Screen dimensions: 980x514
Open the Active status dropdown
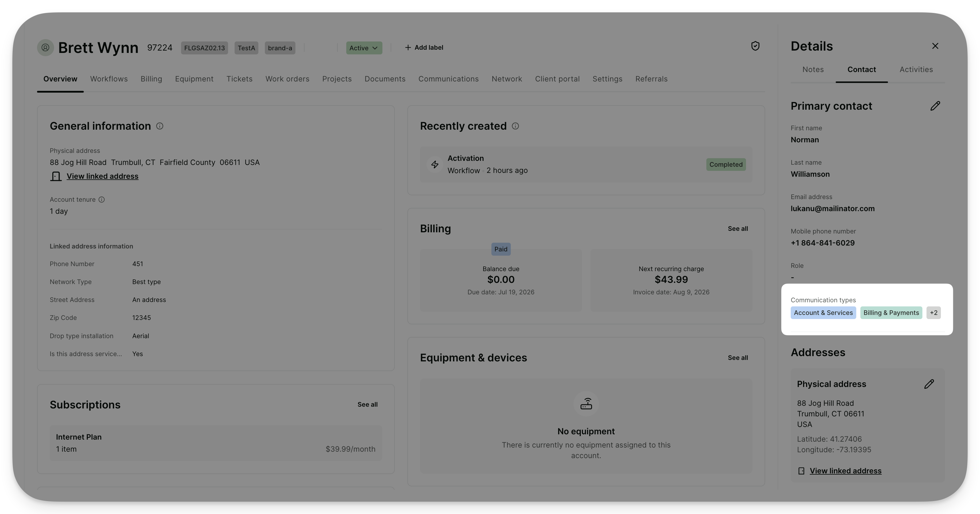[x=364, y=48]
